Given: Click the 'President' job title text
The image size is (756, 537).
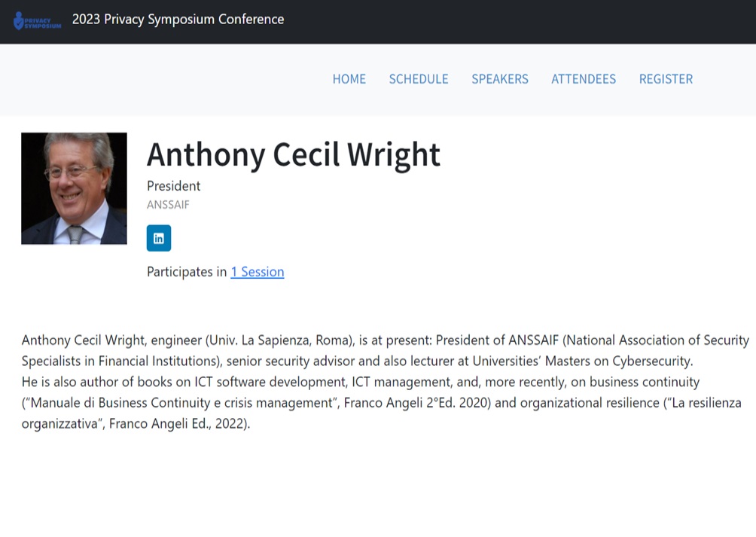Looking at the screenshot, I should tap(174, 186).
